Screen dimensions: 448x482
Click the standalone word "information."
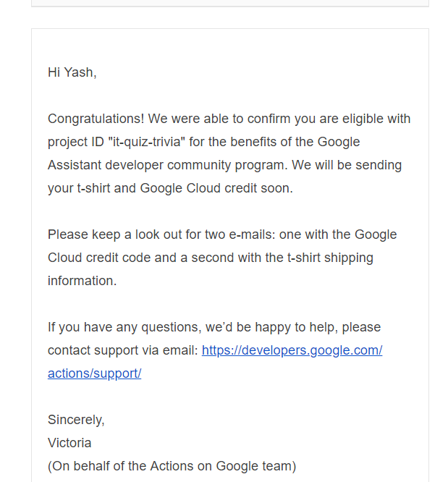click(x=82, y=281)
